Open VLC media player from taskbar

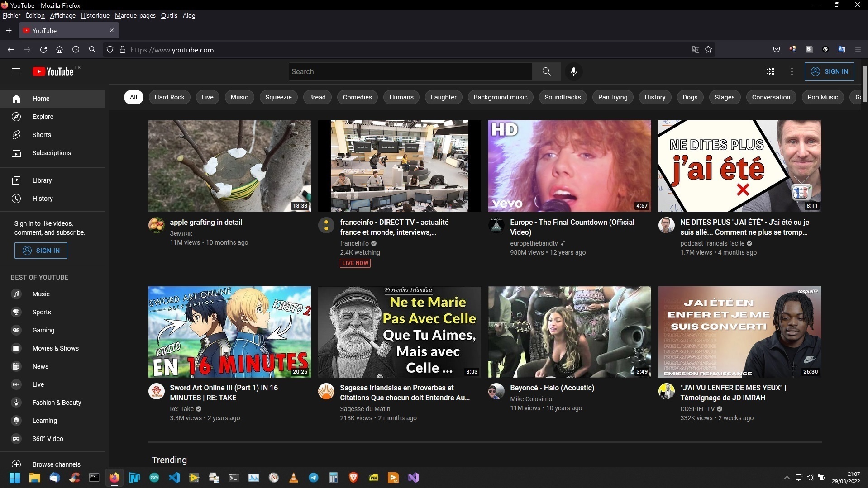pos(294,478)
